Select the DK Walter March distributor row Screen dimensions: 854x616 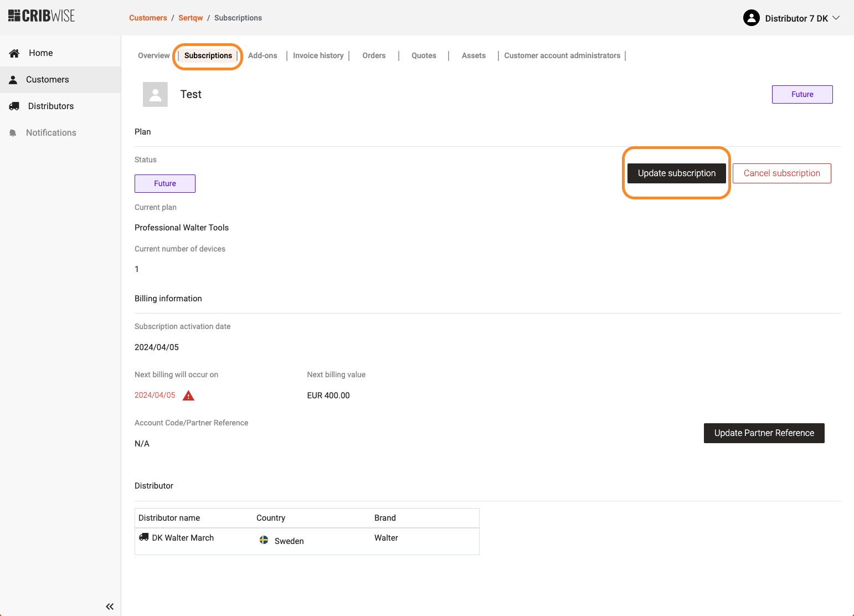183,538
